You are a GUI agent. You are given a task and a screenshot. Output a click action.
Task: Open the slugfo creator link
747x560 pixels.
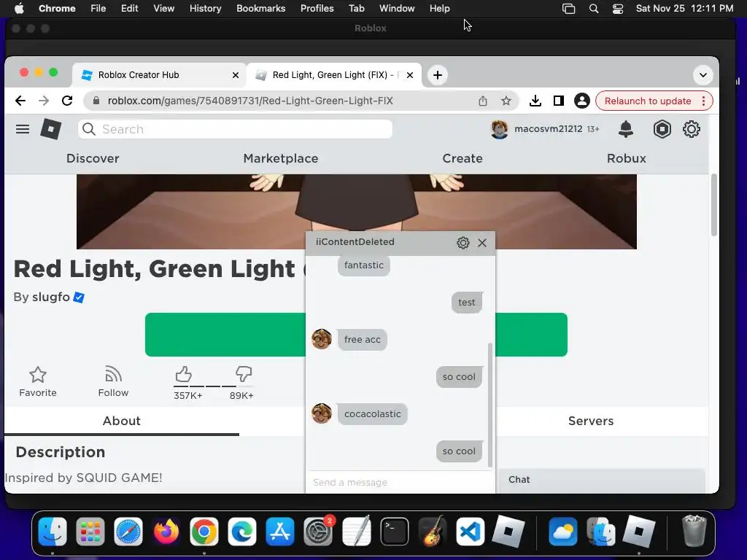[x=51, y=297]
